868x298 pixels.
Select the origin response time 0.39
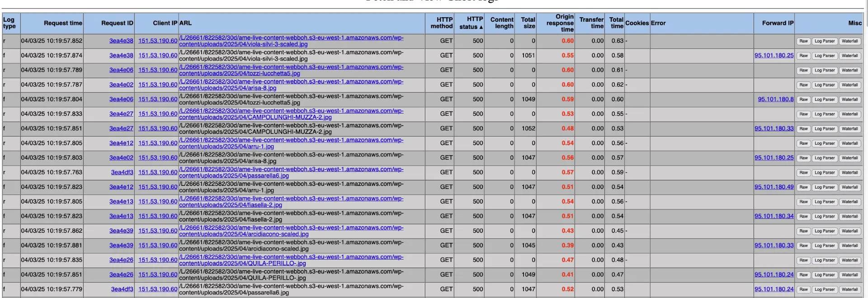(567, 245)
